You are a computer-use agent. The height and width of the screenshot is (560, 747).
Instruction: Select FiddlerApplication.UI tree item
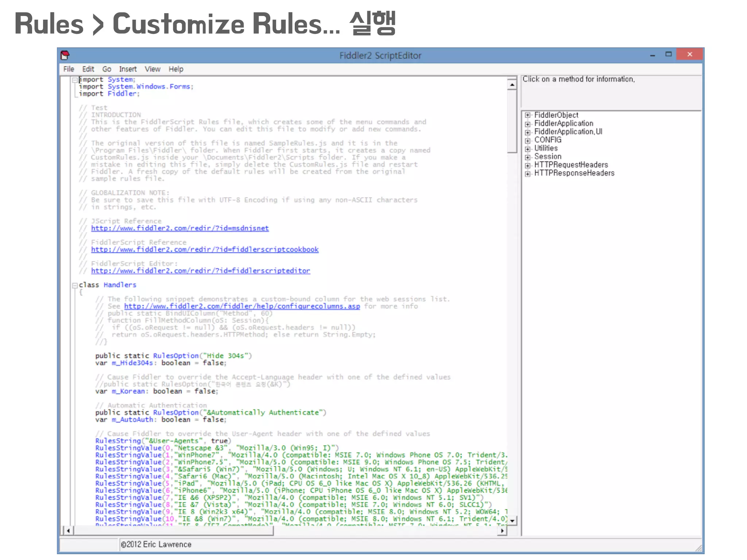point(568,132)
